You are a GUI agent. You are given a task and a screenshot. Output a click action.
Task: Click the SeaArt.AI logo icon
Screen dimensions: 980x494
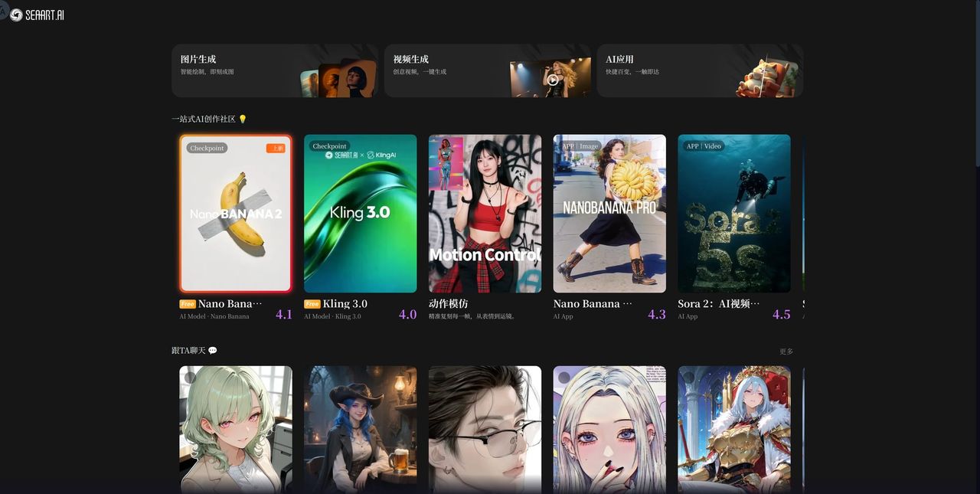pyautogui.click(x=16, y=15)
